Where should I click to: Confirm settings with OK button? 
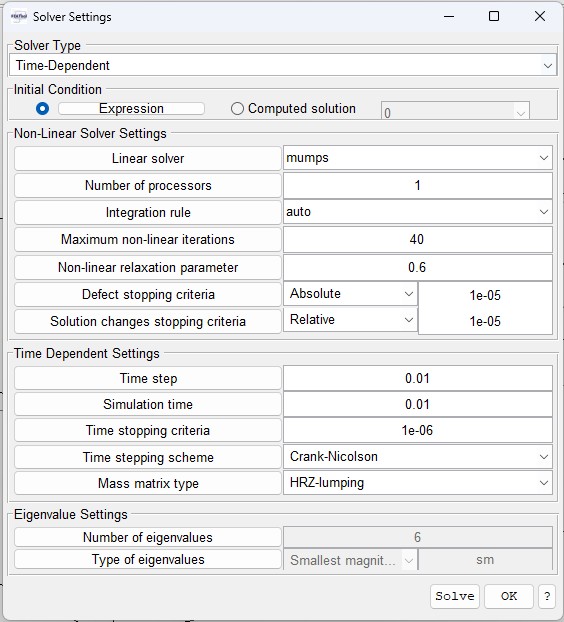509,596
